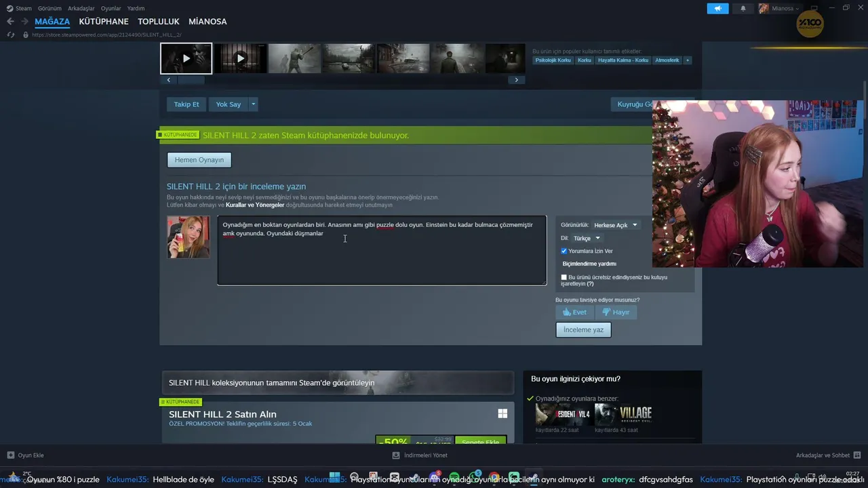
Task: Switch to the MAĞAZA tab
Action: coord(52,22)
